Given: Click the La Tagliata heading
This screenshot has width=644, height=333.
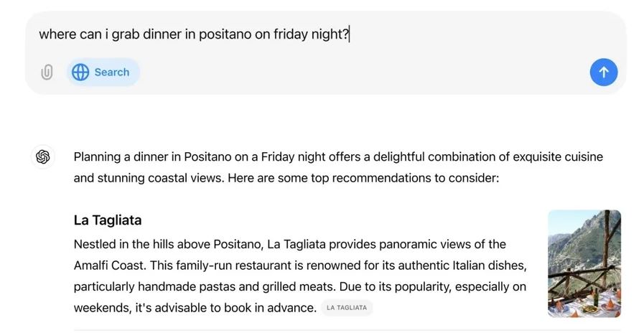Looking at the screenshot, I should [108, 220].
